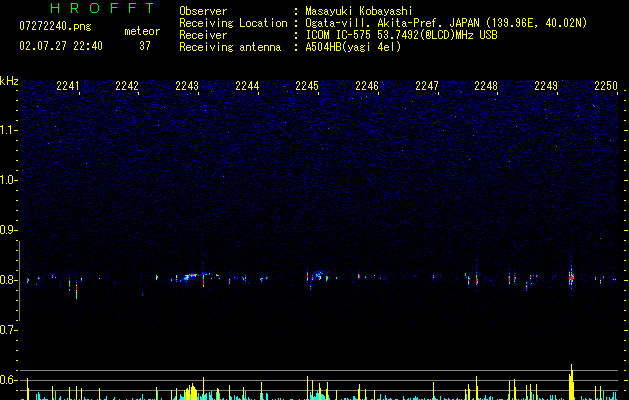Click the 2247 time marker
Image resolution: width=629 pixels, height=400 pixels.
(x=427, y=85)
